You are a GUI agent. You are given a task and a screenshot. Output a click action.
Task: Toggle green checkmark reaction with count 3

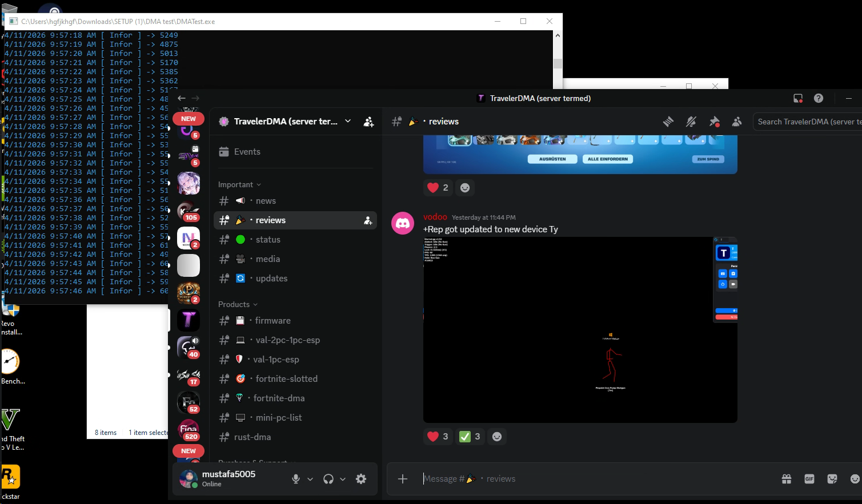point(470,437)
